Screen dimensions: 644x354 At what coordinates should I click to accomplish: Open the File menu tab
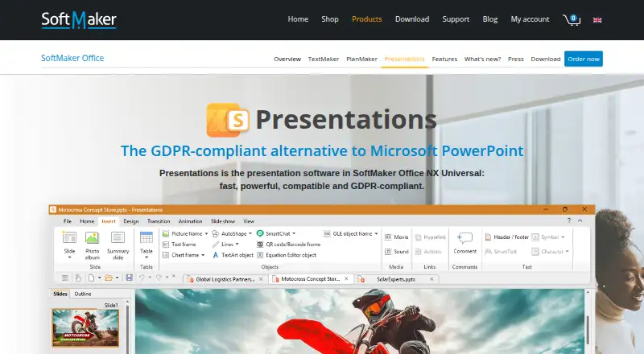coord(68,221)
